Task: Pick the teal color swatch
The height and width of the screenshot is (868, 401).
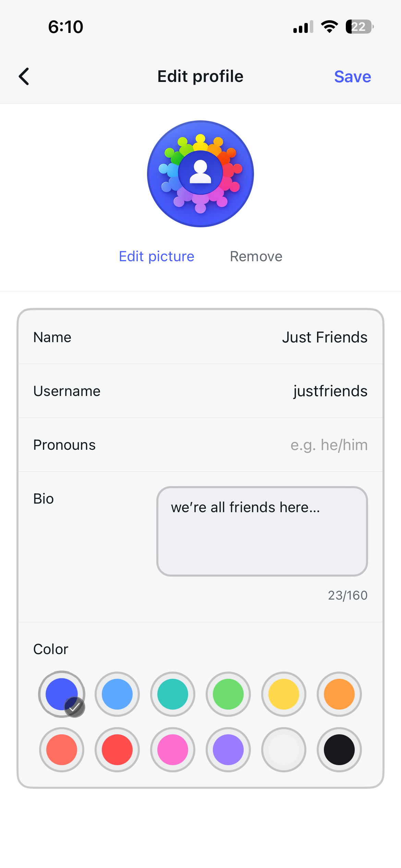Action: [x=173, y=694]
